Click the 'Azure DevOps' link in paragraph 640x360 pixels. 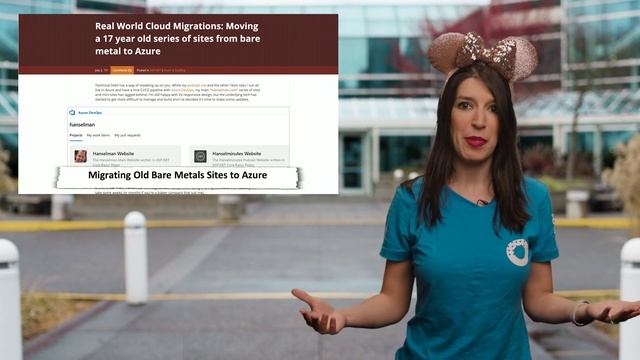(x=182, y=89)
